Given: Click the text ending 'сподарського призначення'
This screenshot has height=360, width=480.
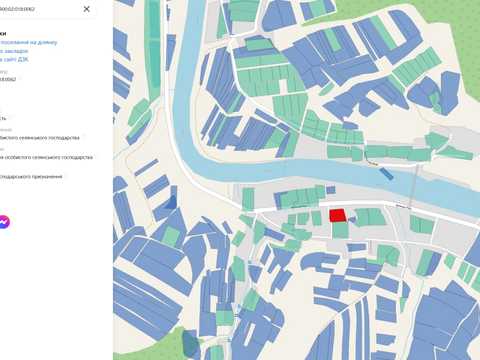Looking at the screenshot, I should (x=31, y=176).
